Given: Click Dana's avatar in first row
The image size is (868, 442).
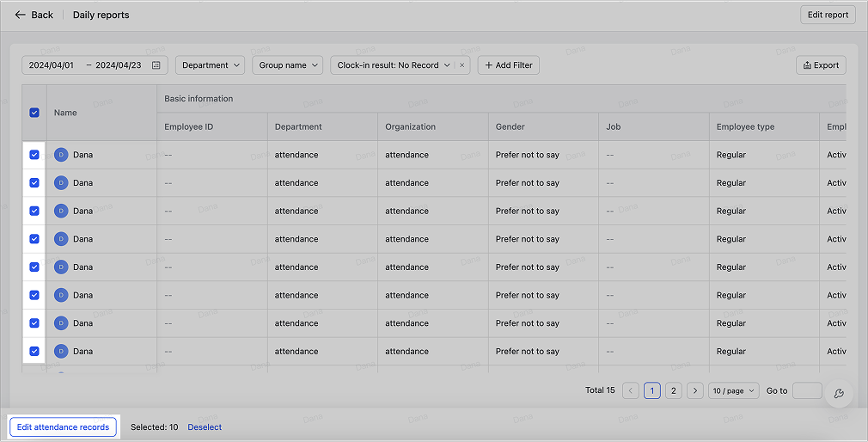Looking at the screenshot, I should (x=61, y=155).
